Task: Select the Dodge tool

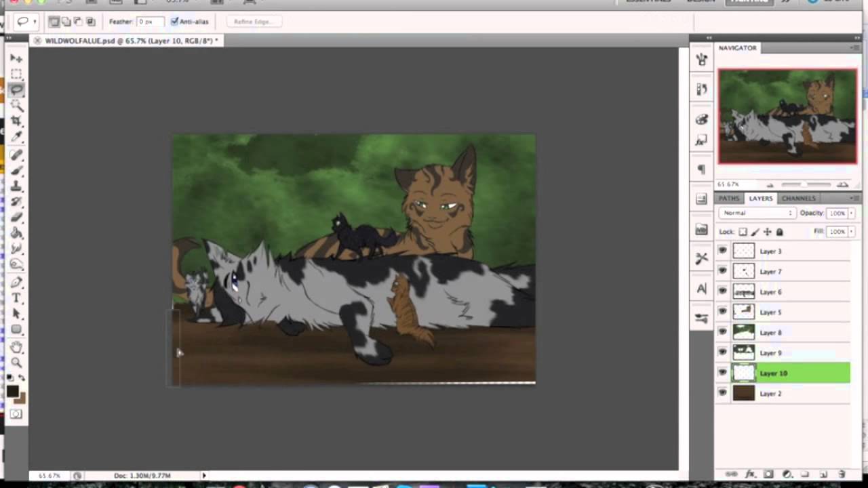Action: [x=16, y=264]
